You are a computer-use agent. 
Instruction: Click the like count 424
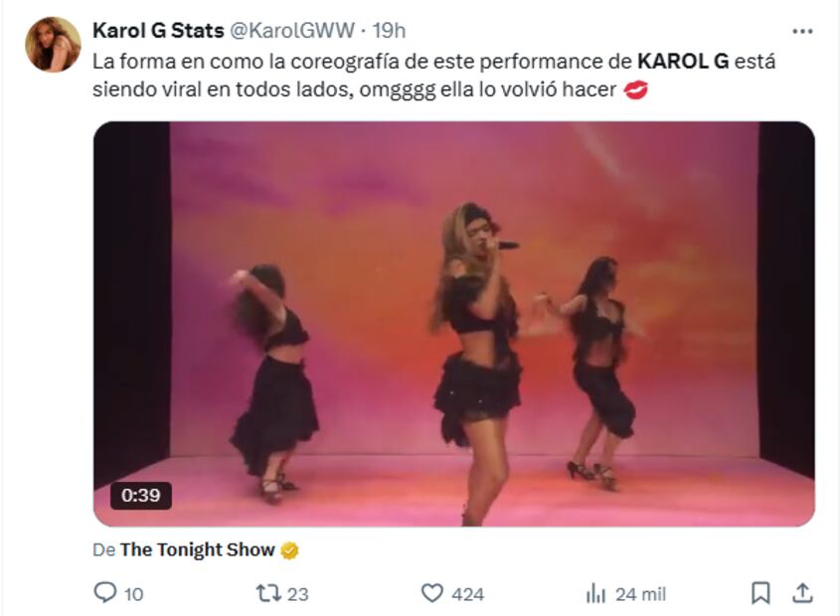point(467,594)
